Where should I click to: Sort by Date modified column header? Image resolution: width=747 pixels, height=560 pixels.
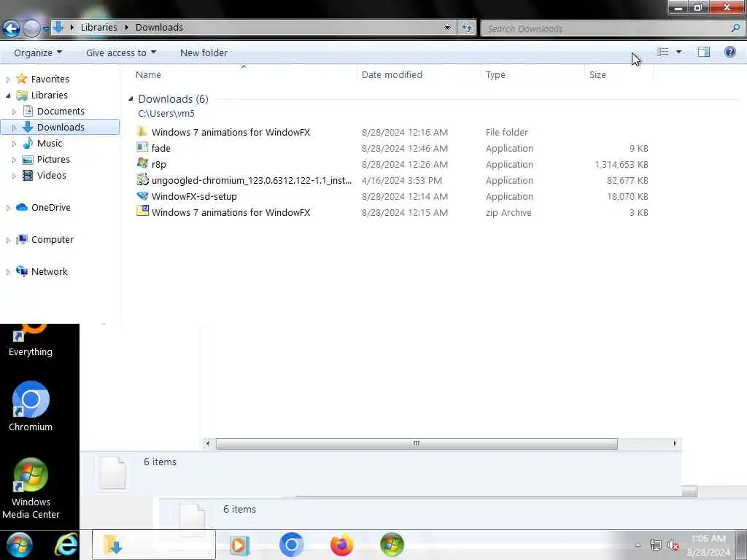[x=419, y=74]
